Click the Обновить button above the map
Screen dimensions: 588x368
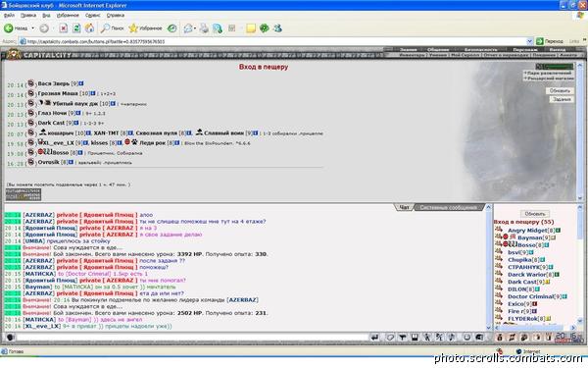[x=560, y=91]
